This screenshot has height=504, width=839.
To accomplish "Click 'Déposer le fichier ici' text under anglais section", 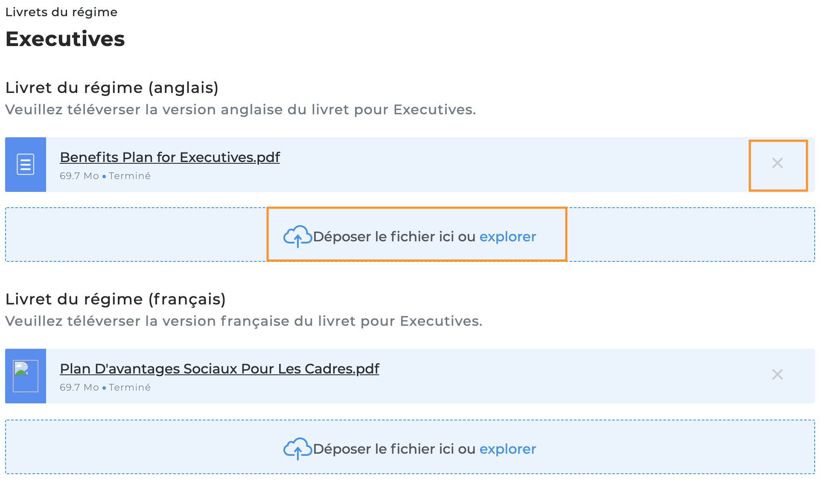I will tap(384, 237).
